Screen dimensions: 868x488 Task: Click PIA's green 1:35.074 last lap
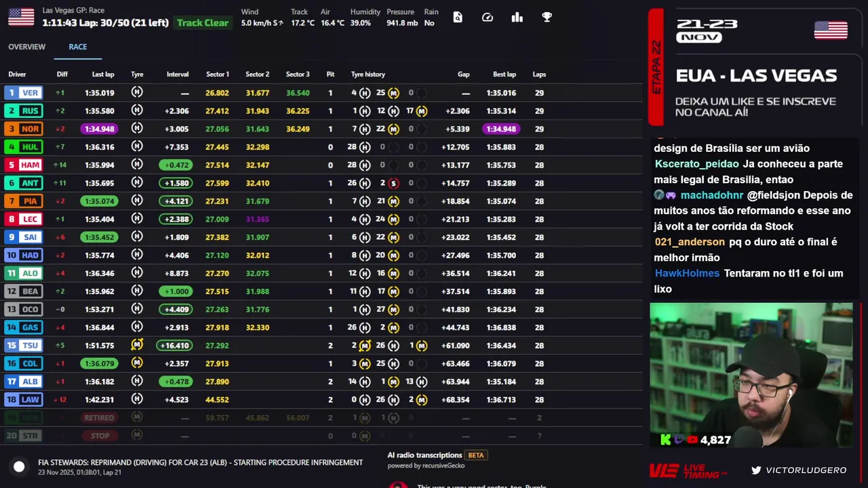[99, 201]
